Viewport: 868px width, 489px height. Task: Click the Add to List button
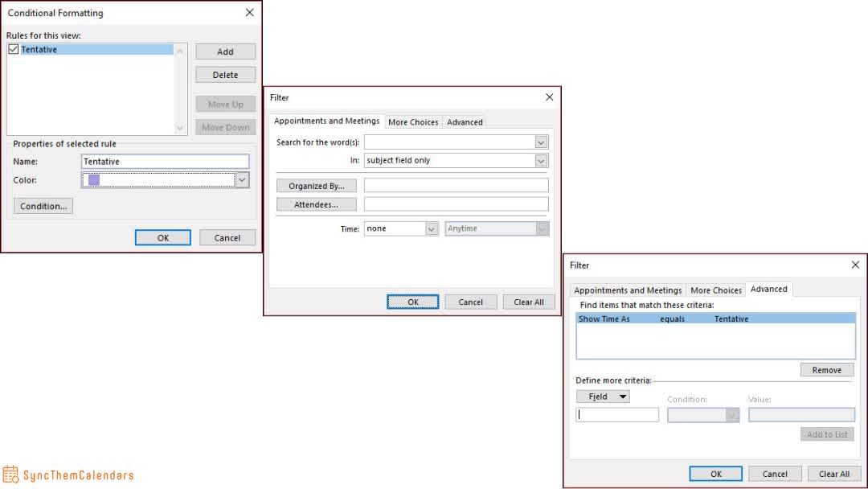[x=827, y=434]
